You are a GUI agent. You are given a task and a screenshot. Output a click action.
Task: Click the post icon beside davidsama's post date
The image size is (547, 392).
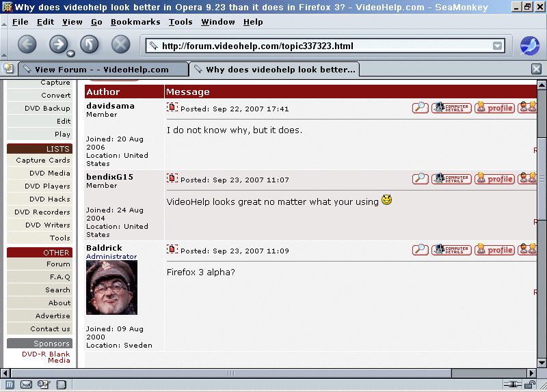click(x=172, y=107)
